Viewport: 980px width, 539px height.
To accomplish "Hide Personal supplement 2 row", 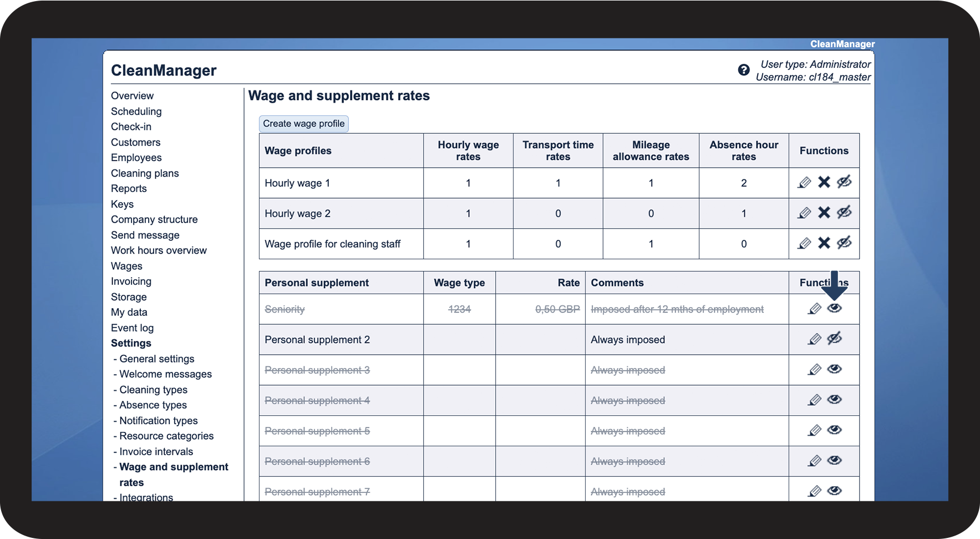I will [x=834, y=339].
